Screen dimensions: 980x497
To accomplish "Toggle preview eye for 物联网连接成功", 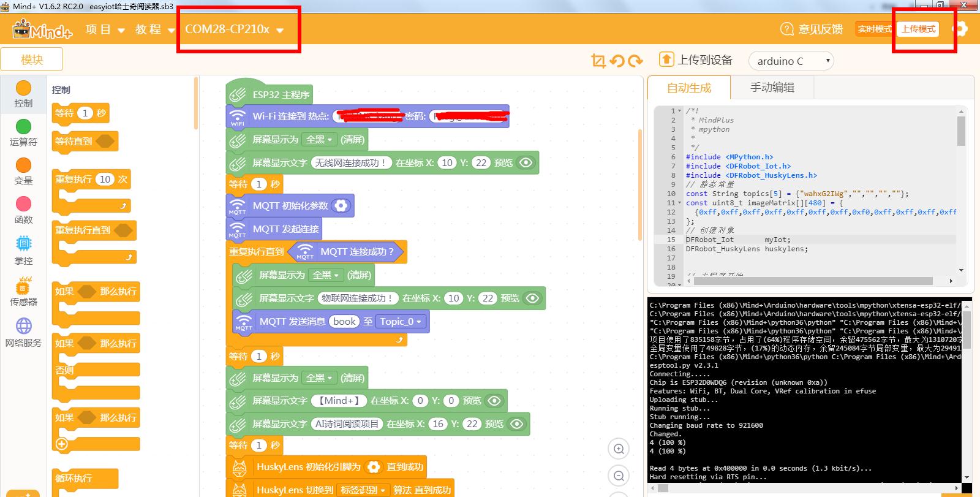I will [x=533, y=298].
